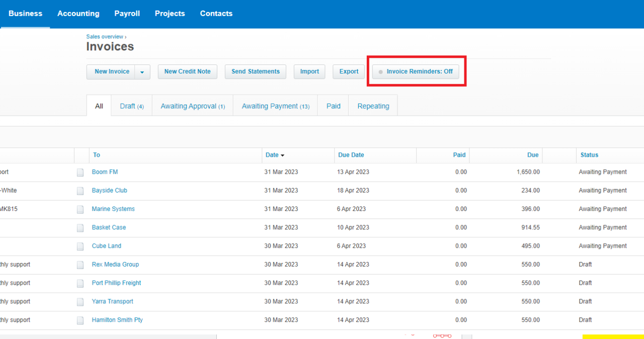The height and width of the screenshot is (339, 644).
Task: Select the Contacts menu item
Action: pos(216,14)
